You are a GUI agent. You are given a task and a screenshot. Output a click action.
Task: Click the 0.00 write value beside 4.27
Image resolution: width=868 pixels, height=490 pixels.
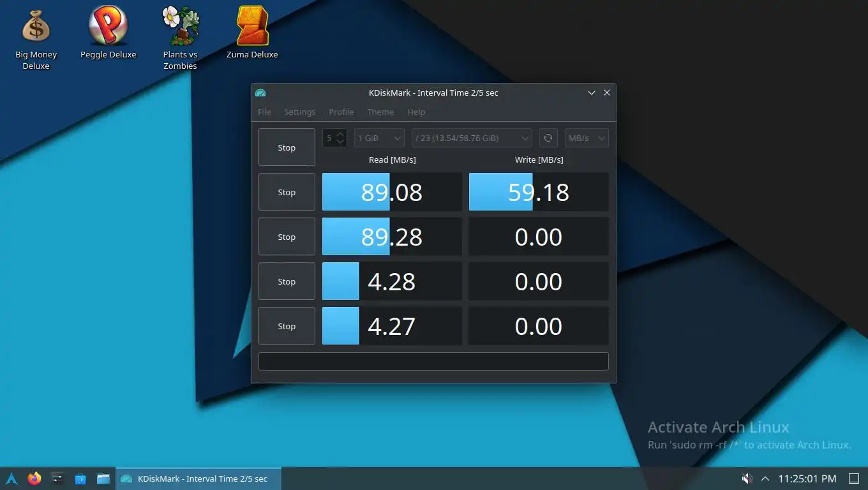coord(539,326)
